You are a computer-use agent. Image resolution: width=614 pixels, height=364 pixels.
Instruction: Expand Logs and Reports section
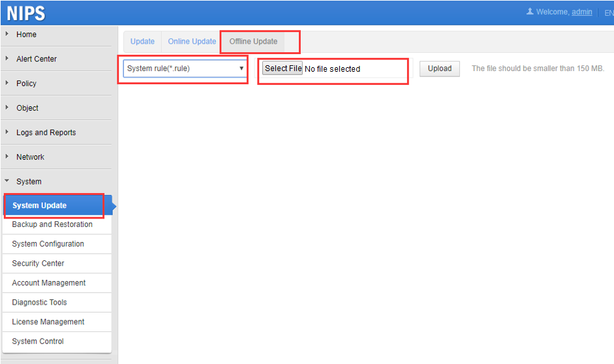coord(46,132)
